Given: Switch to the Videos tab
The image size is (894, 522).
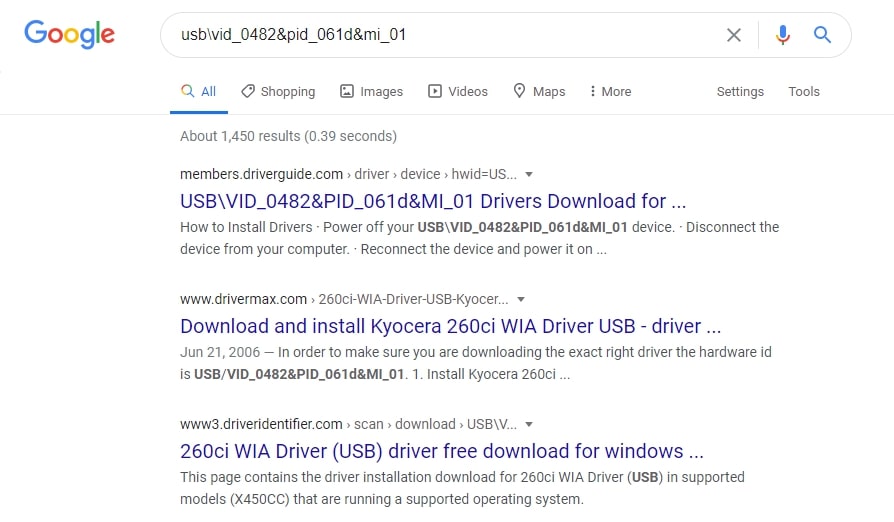Looking at the screenshot, I should [458, 91].
